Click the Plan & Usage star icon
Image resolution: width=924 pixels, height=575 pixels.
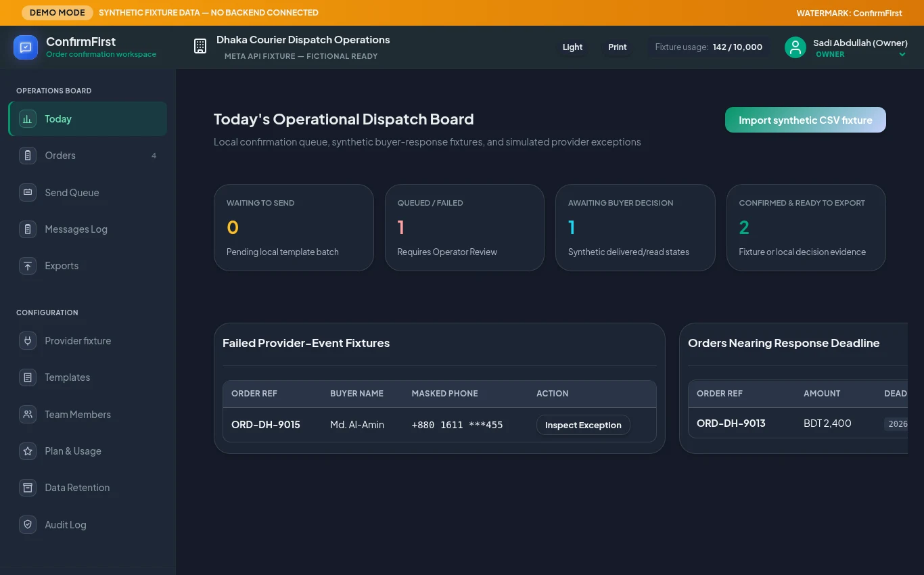coord(28,451)
